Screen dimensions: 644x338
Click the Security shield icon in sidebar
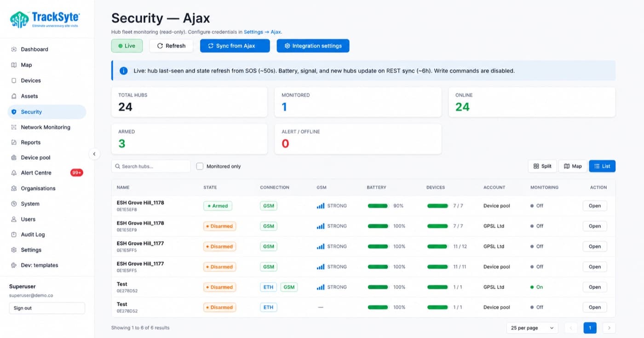click(14, 112)
